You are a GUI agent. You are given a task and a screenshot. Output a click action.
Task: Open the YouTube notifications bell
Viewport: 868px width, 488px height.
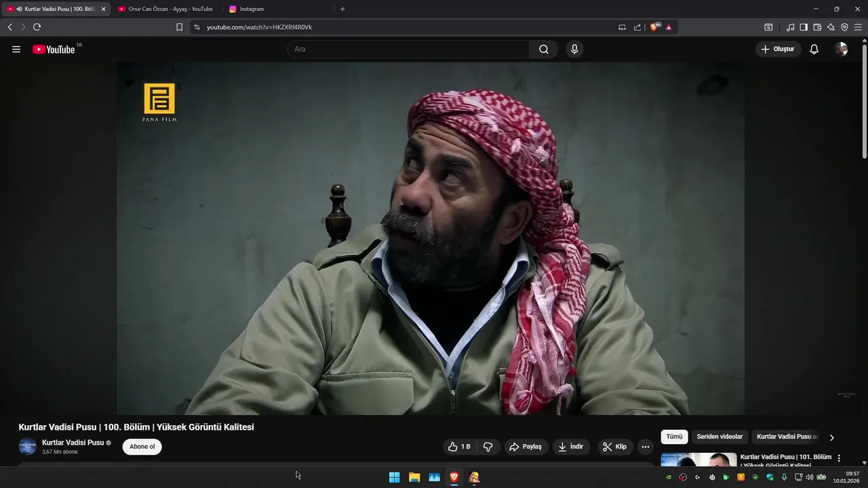click(814, 49)
